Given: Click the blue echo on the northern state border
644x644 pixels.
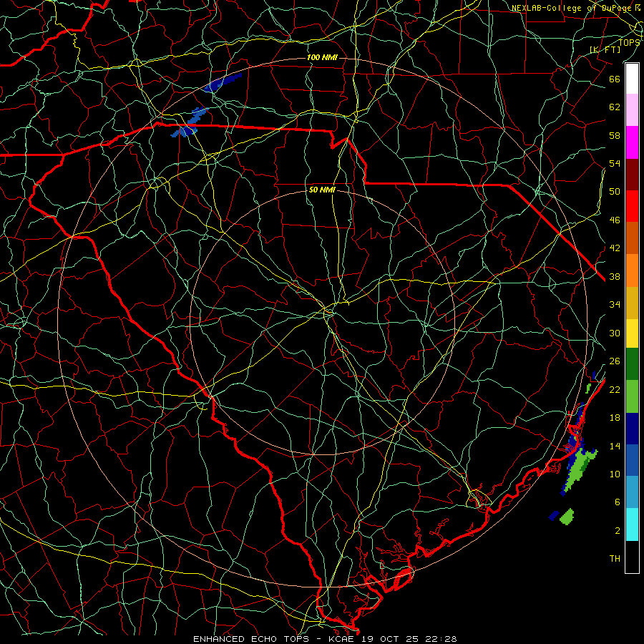Looking at the screenshot, I should 190,122.
